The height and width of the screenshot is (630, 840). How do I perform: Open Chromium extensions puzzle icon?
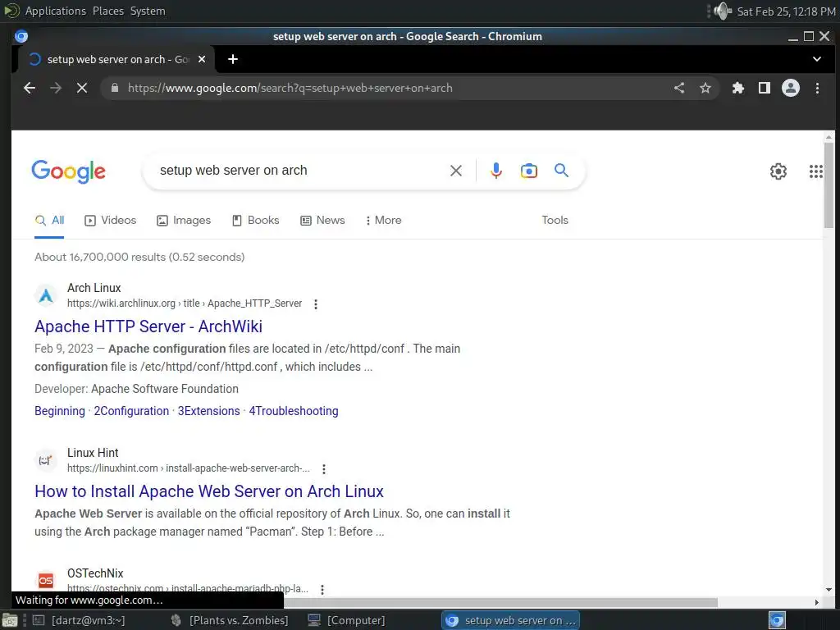coord(738,88)
